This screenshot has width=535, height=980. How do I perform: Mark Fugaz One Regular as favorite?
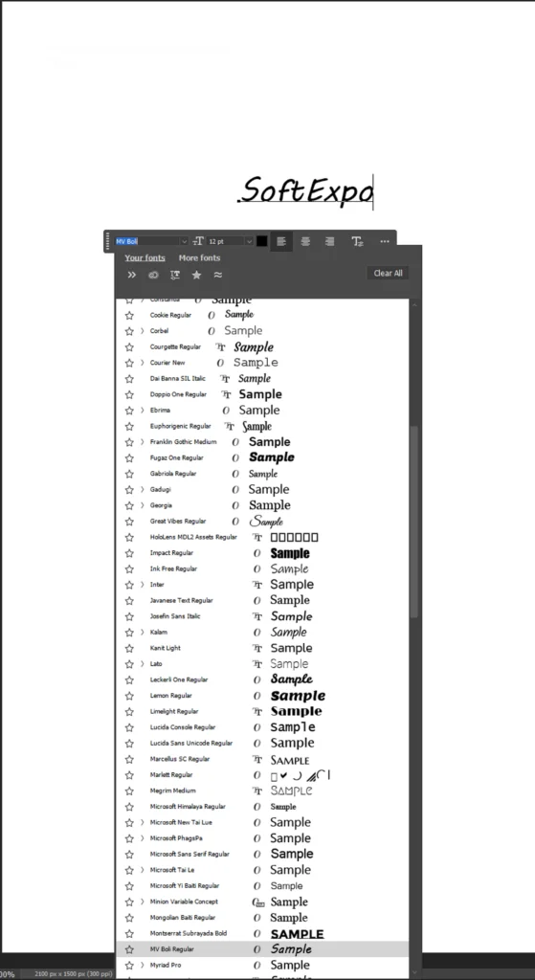(129, 458)
